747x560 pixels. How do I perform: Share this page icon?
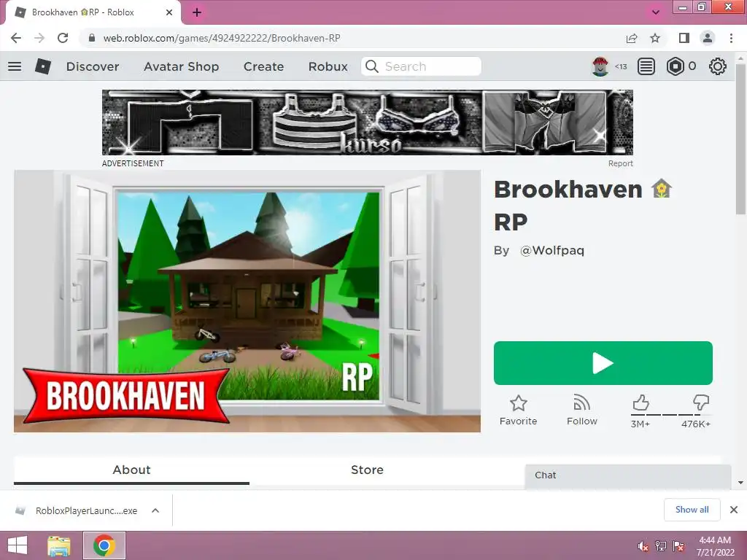pyautogui.click(x=632, y=38)
